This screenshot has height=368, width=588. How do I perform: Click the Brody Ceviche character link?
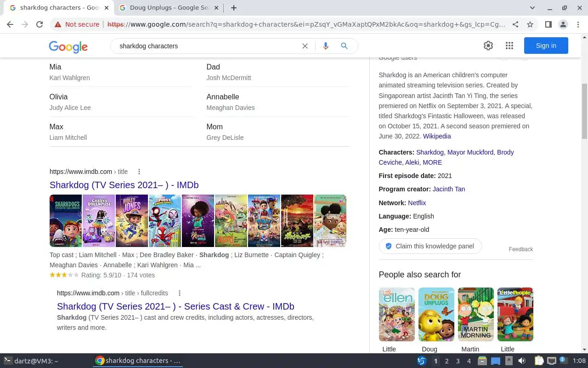tap(446, 157)
